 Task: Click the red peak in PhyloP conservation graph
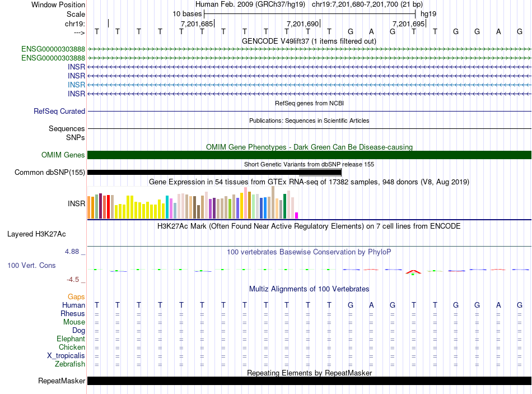(413, 270)
